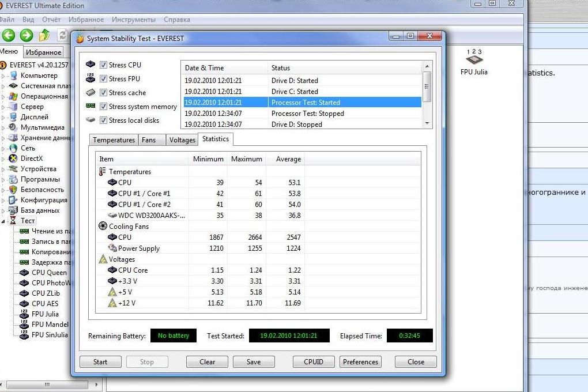Select FPU SinJulia benchmark item

coord(49,335)
